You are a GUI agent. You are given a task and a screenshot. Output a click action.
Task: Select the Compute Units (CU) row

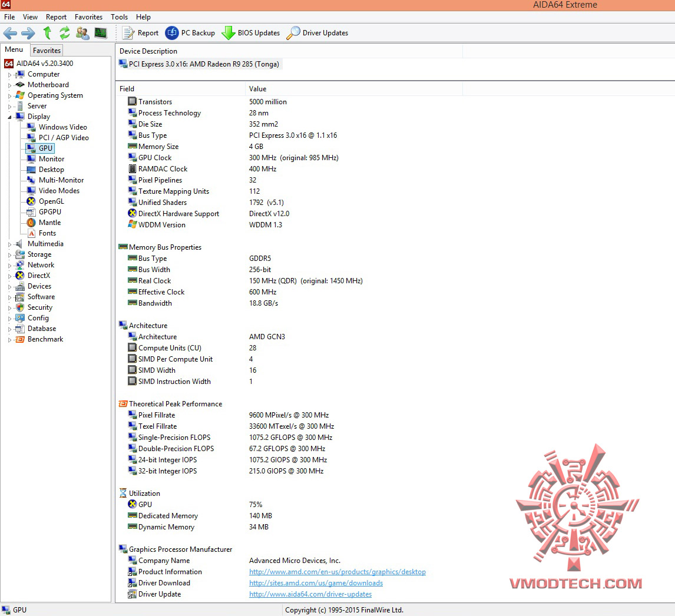coord(192,348)
